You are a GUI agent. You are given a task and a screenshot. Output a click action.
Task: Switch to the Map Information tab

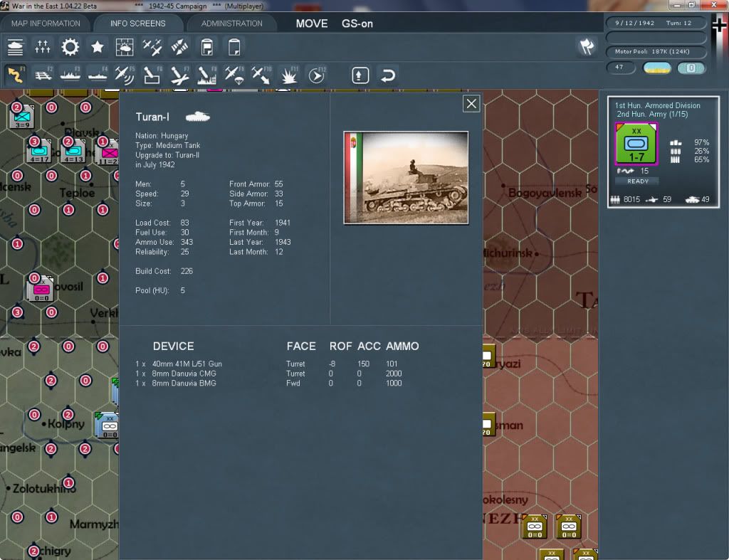tap(46, 23)
